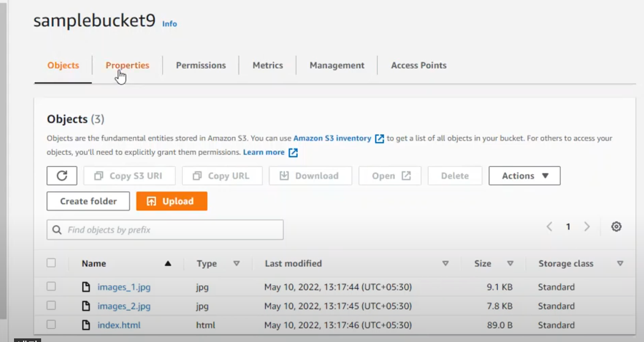Click the 13:17:46 last modified timestamp
This screenshot has width=644, height=342.
coord(338,325)
